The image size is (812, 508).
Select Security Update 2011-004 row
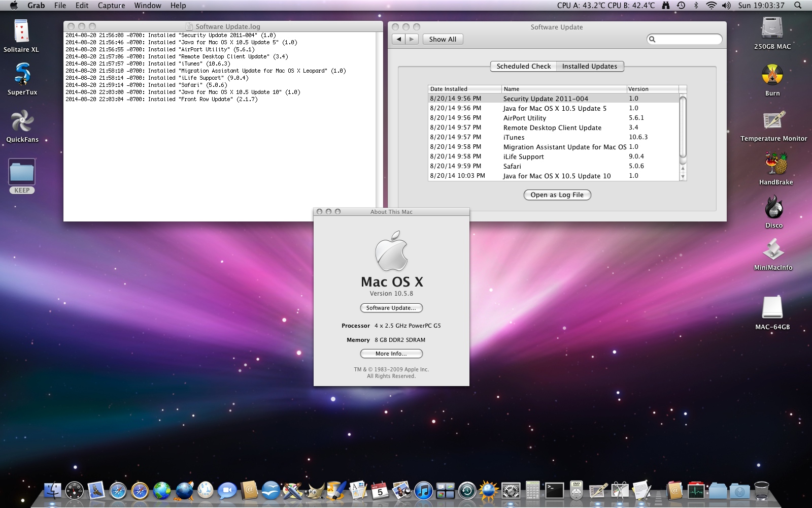pyautogui.click(x=554, y=99)
